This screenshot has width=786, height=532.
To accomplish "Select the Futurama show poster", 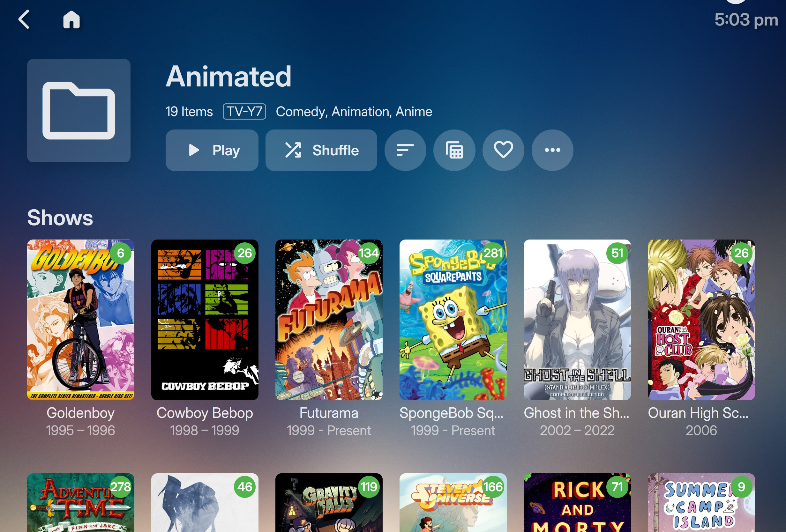I will tap(329, 320).
